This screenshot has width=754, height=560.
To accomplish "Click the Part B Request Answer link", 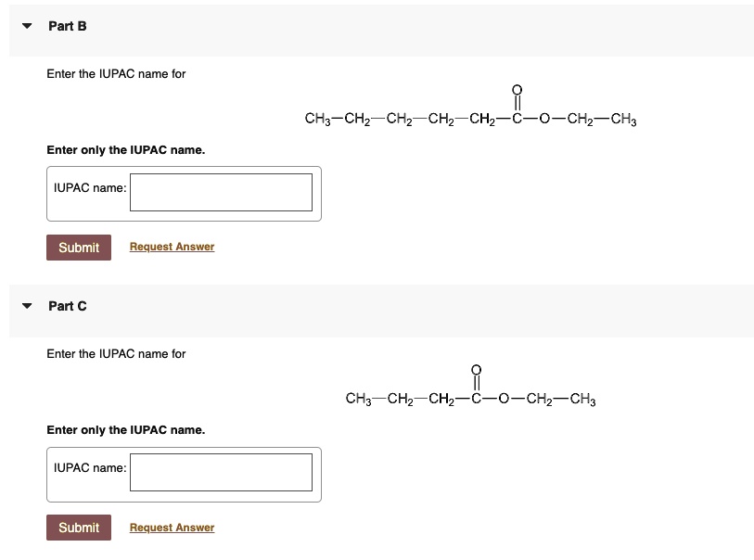I will point(172,247).
